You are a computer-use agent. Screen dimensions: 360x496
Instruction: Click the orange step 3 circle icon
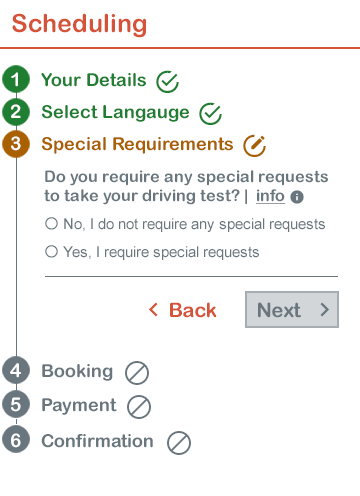click(16, 144)
